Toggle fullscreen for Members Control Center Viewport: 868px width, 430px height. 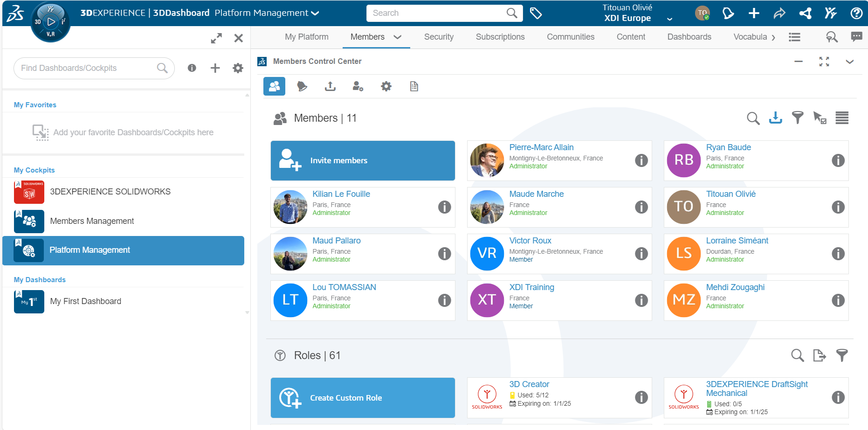point(824,62)
